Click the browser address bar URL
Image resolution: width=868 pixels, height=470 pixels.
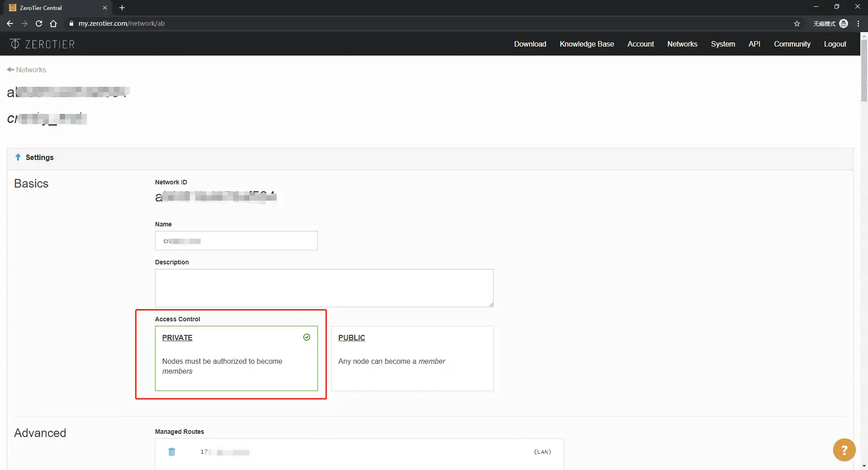pos(122,23)
